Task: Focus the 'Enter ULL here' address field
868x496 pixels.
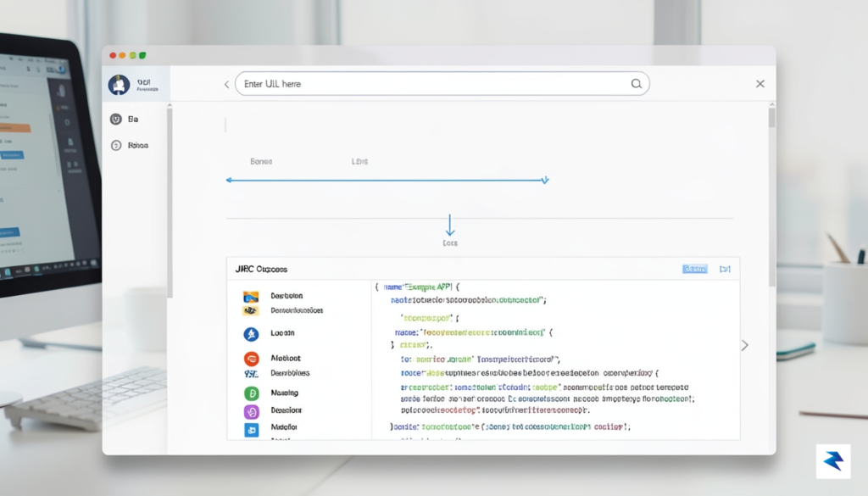Action: point(442,84)
